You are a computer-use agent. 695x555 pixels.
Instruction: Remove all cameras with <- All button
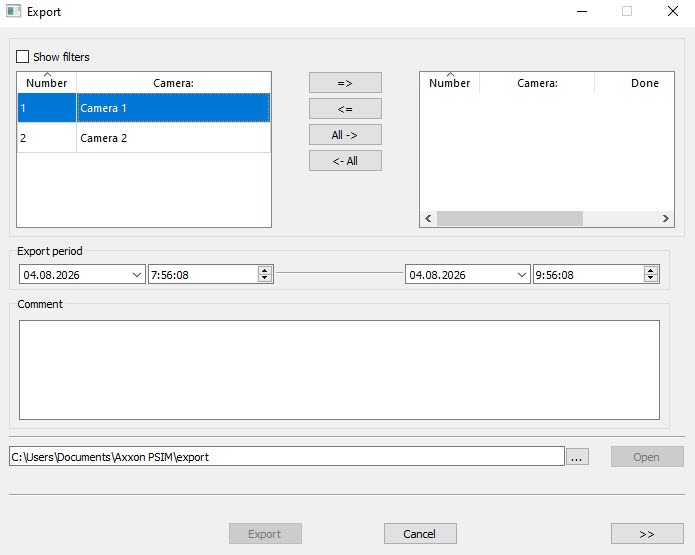345,161
